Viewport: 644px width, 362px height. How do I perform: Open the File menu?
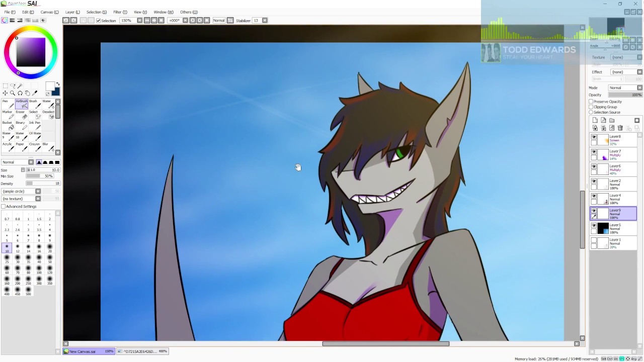[10, 12]
